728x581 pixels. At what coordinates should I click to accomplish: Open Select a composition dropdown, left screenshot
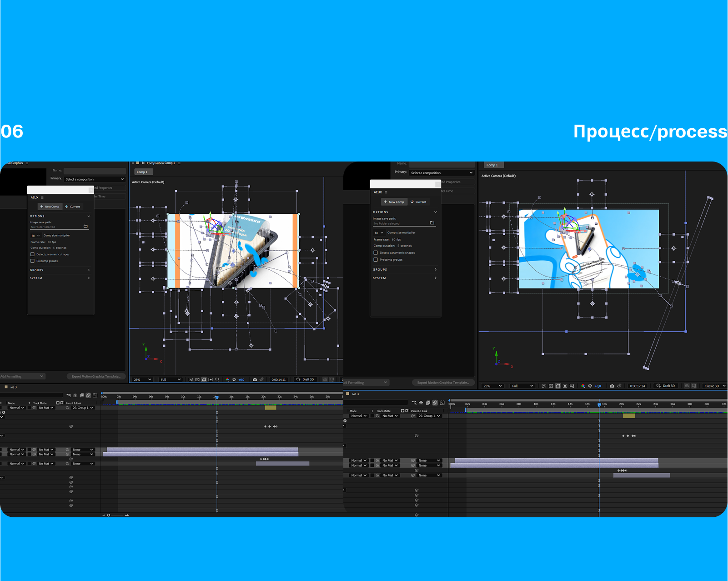click(x=95, y=179)
